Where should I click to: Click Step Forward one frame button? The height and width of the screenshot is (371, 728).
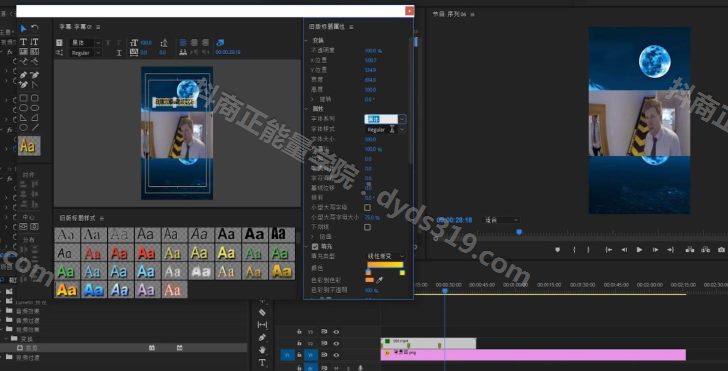655,250
